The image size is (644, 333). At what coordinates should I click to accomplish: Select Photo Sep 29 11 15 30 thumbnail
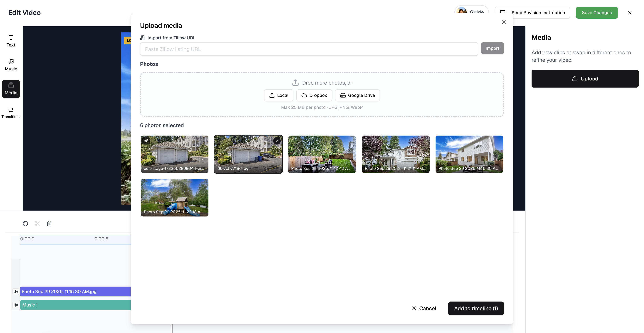(469, 154)
